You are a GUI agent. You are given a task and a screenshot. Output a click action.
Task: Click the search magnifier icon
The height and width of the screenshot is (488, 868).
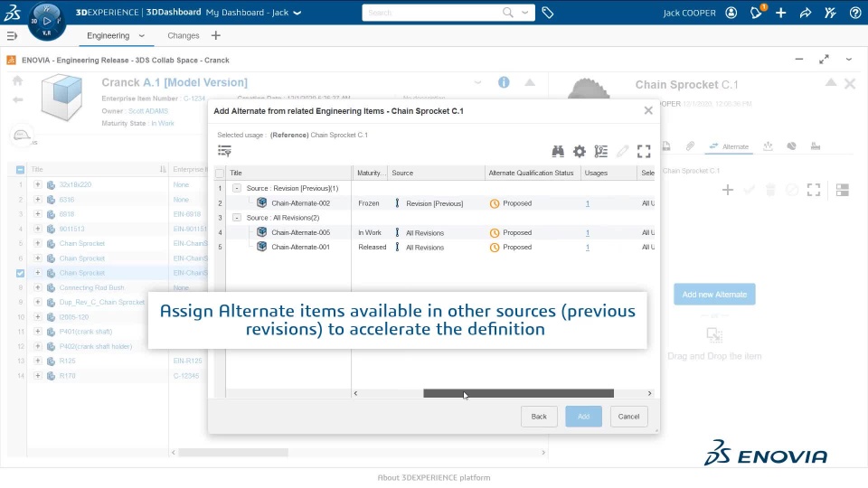pyautogui.click(x=507, y=12)
